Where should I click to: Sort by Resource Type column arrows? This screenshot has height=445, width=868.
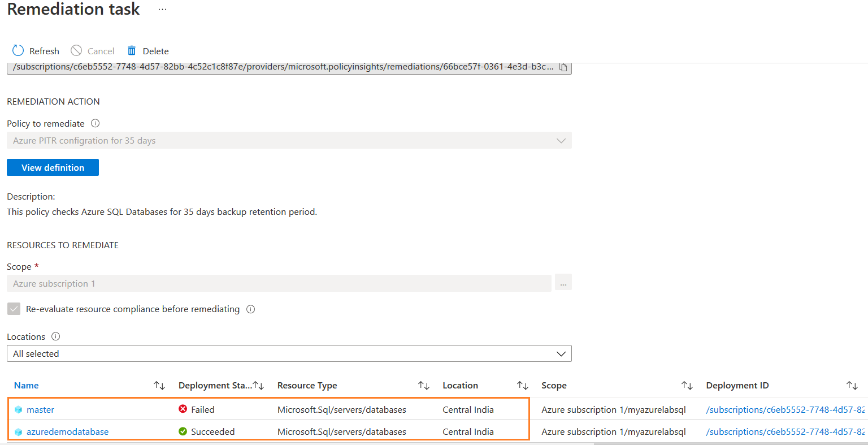point(424,386)
